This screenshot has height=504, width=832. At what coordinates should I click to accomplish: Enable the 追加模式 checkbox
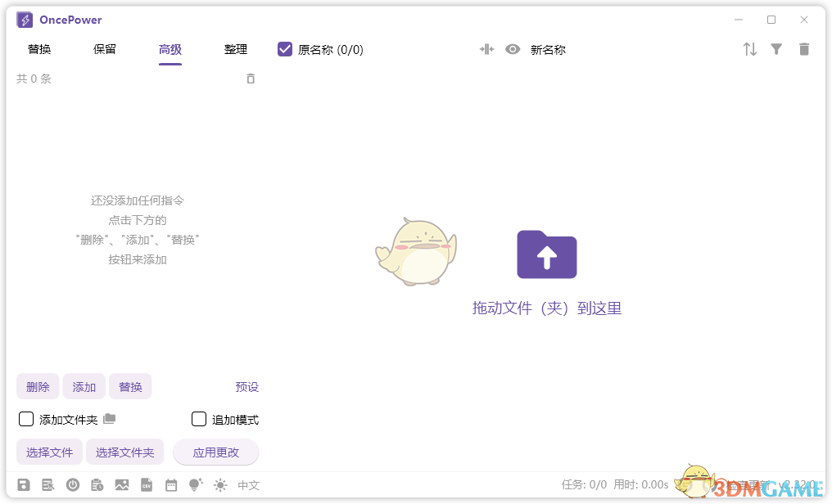(x=198, y=419)
